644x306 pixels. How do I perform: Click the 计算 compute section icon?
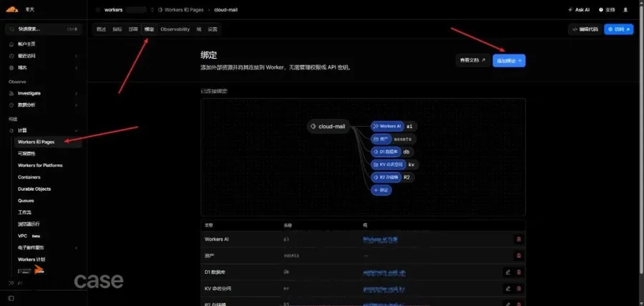(11, 130)
